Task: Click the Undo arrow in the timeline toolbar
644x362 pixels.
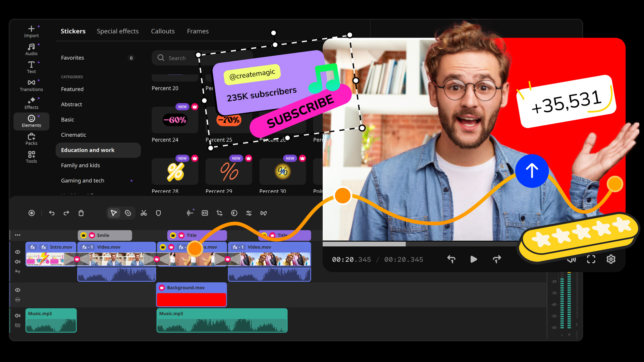Action: pyautogui.click(x=52, y=213)
